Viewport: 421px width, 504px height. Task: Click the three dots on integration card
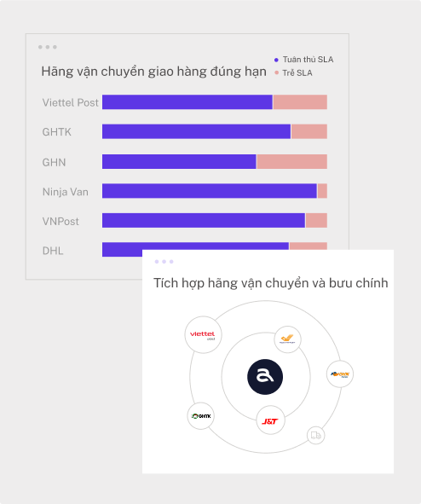point(164,262)
